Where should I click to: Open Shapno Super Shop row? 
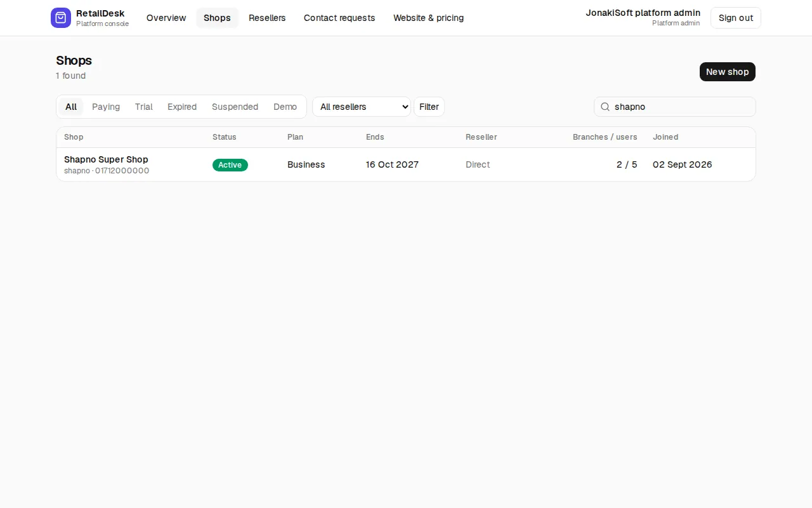click(x=406, y=164)
